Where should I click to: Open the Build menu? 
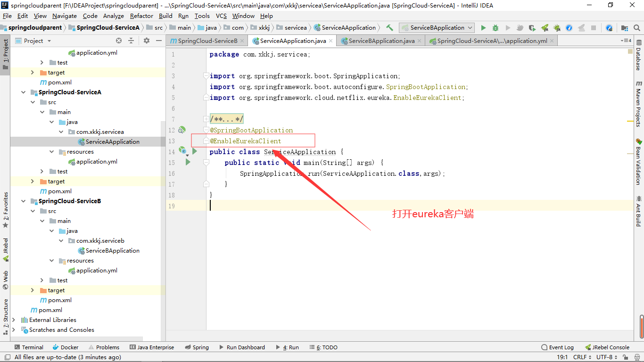point(165,16)
